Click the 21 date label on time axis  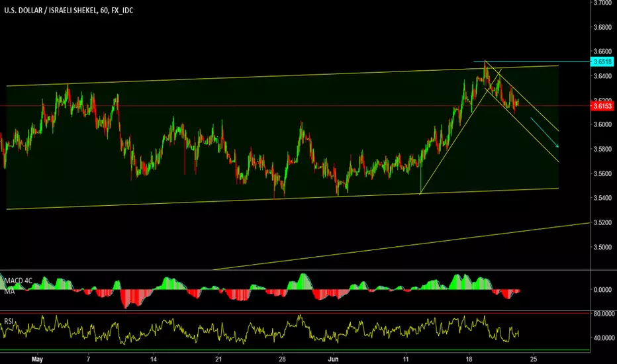pos(218,359)
